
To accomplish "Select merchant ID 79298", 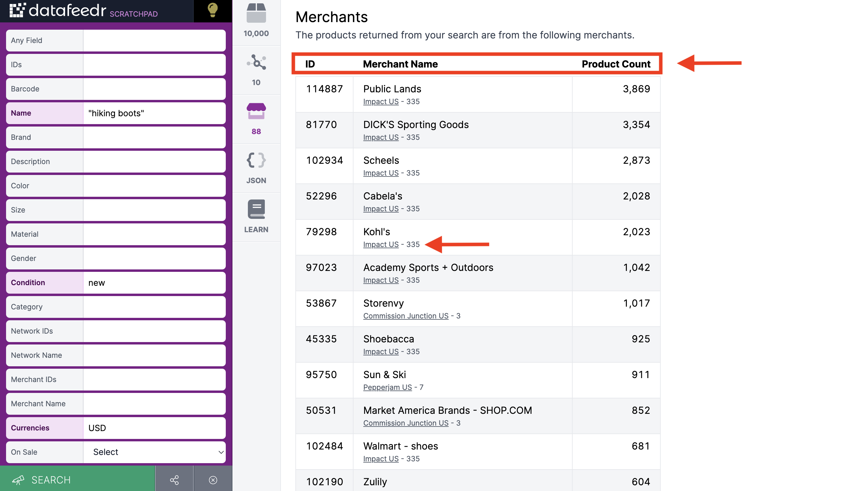I will coord(321,232).
